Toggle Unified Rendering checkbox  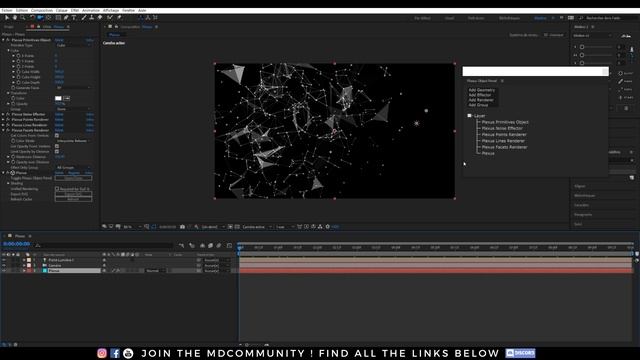coord(57,189)
